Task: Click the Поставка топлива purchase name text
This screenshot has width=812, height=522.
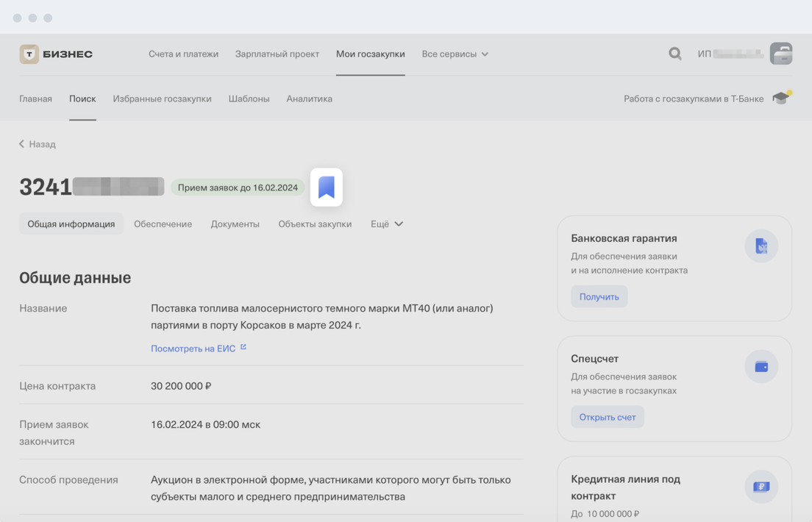Action: [322, 316]
